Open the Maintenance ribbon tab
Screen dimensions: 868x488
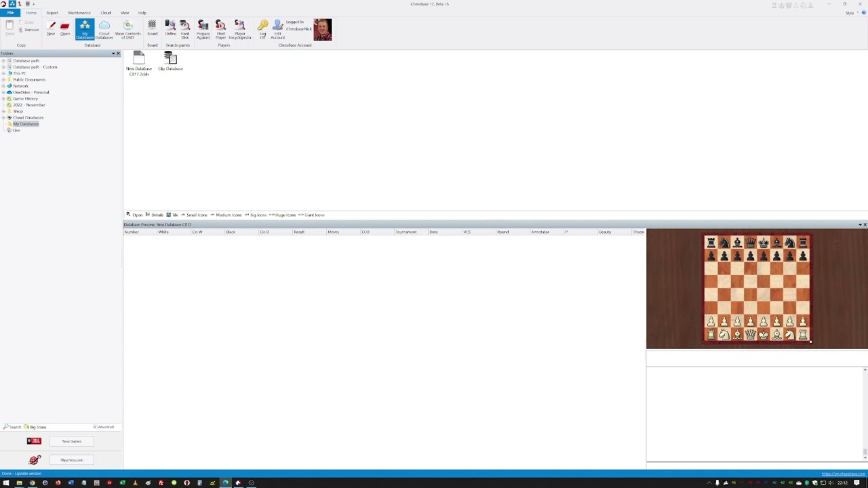pos(79,13)
